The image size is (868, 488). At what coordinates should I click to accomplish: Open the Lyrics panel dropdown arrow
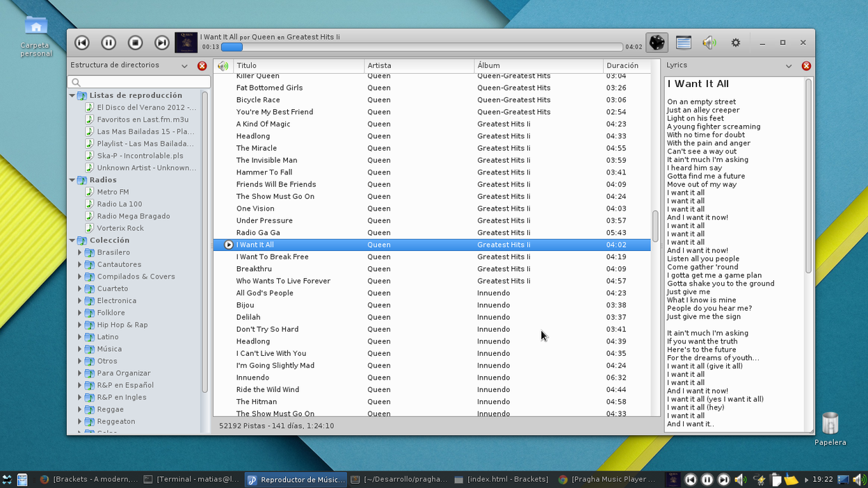[x=789, y=66]
